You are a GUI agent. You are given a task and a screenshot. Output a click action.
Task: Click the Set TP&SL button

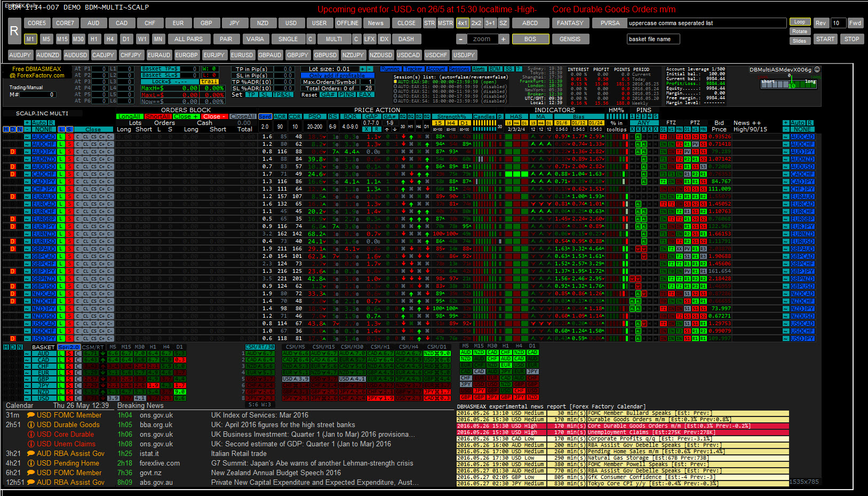(283, 95)
